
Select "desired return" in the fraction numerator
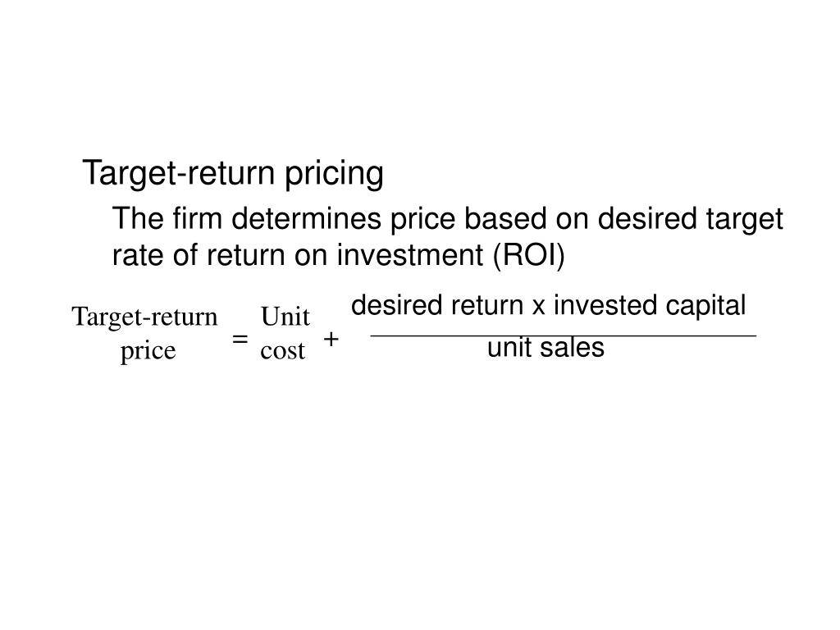coord(436,305)
